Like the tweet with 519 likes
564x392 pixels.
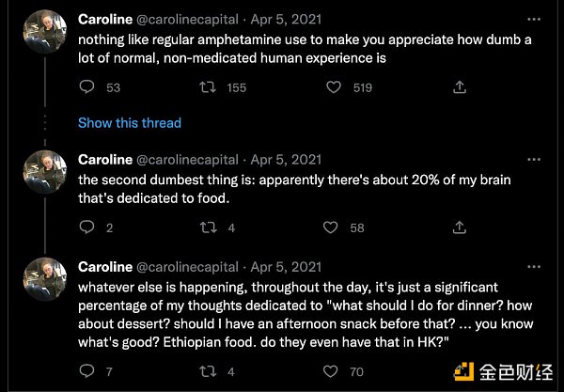click(333, 87)
